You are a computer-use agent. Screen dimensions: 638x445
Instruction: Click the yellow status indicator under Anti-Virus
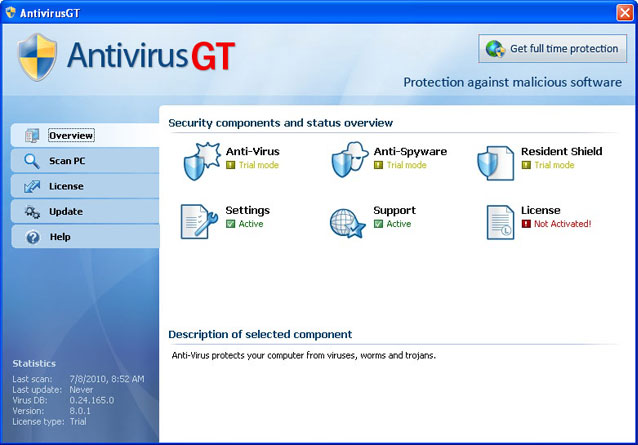tap(230, 165)
